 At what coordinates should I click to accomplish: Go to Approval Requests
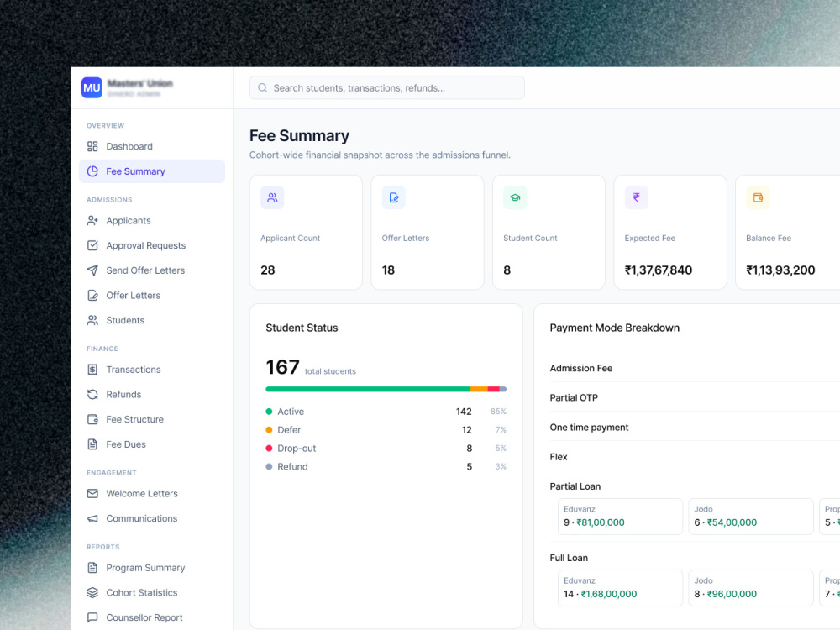click(x=151, y=245)
